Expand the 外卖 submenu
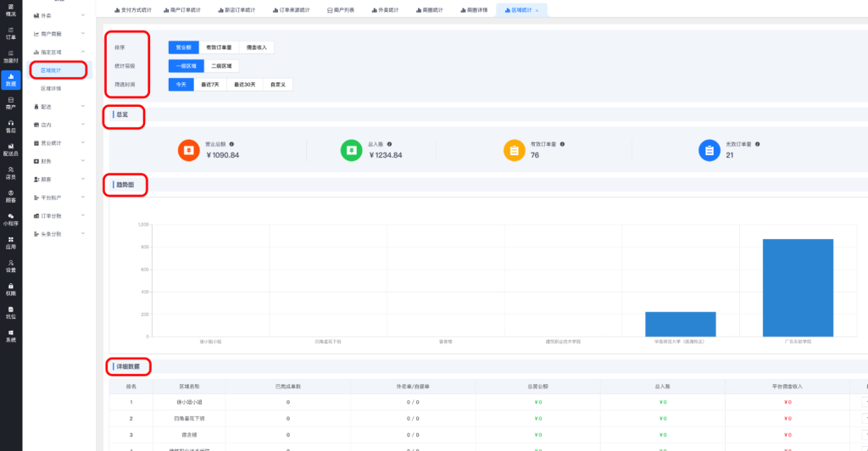The width and height of the screenshot is (868, 451). 58,15
